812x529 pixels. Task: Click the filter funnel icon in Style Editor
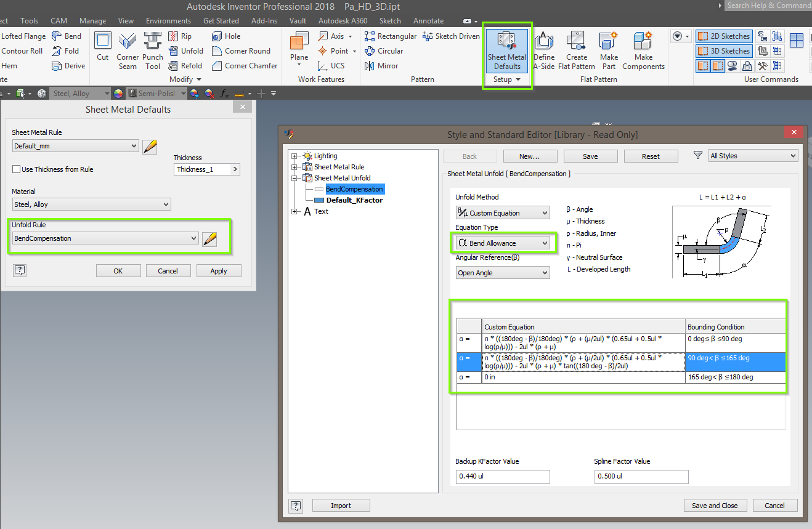tap(697, 156)
